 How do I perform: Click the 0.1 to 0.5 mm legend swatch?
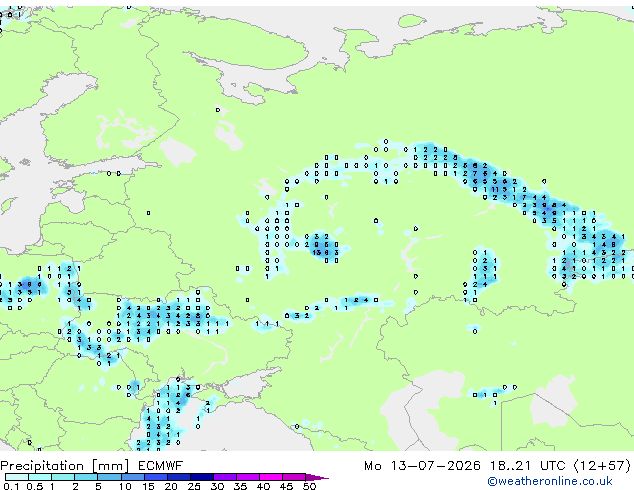coord(17,477)
